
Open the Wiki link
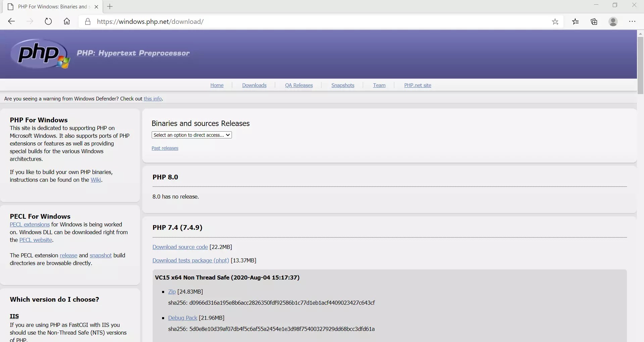[96, 180]
